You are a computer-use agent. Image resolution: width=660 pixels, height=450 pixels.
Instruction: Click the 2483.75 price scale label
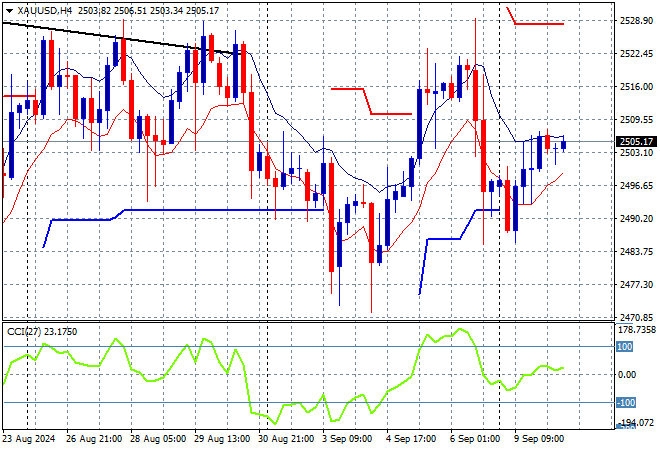[x=636, y=251]
